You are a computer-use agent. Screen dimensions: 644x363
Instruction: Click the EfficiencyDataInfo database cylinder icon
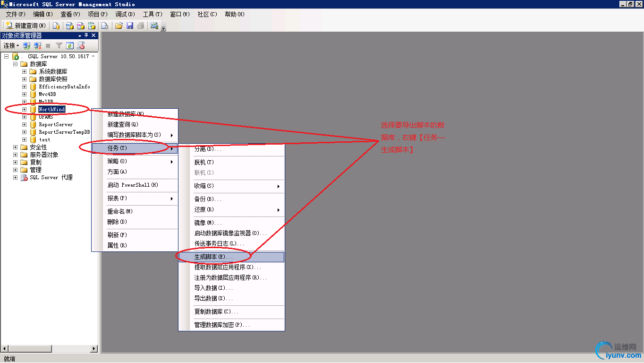point(33,86)
